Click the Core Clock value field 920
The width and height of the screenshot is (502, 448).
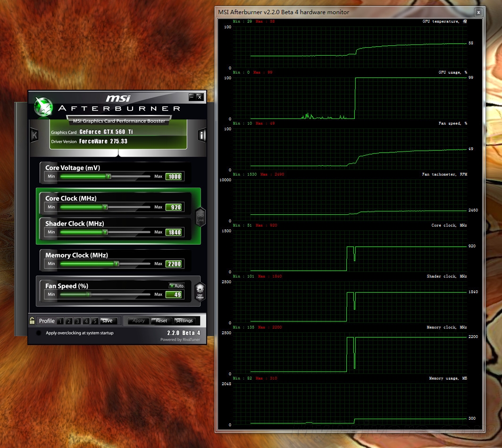click(x=174, y=207)
